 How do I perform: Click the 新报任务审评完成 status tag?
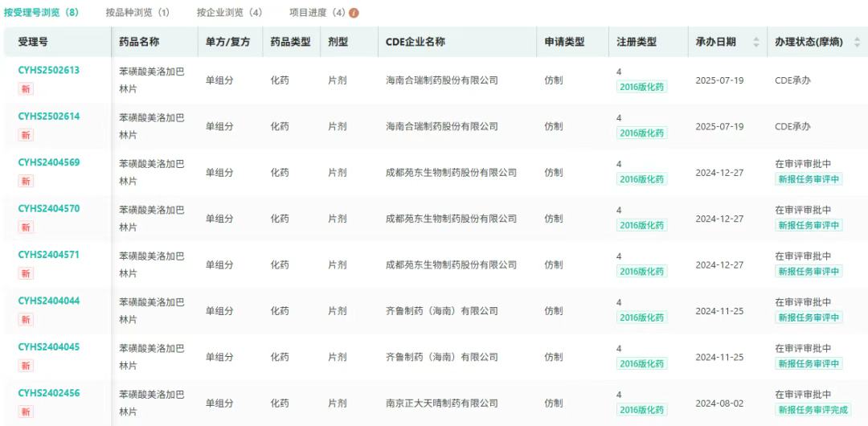tap(813, 410)
